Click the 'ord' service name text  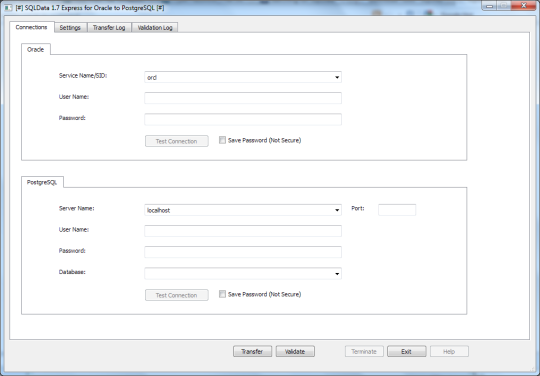click(x=152, y=78)
